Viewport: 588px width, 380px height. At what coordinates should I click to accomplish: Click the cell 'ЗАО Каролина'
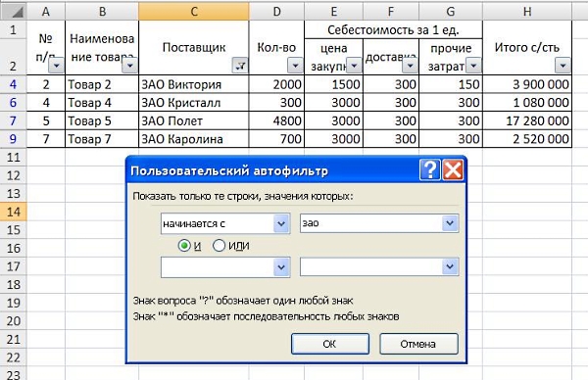coord(193,139)
